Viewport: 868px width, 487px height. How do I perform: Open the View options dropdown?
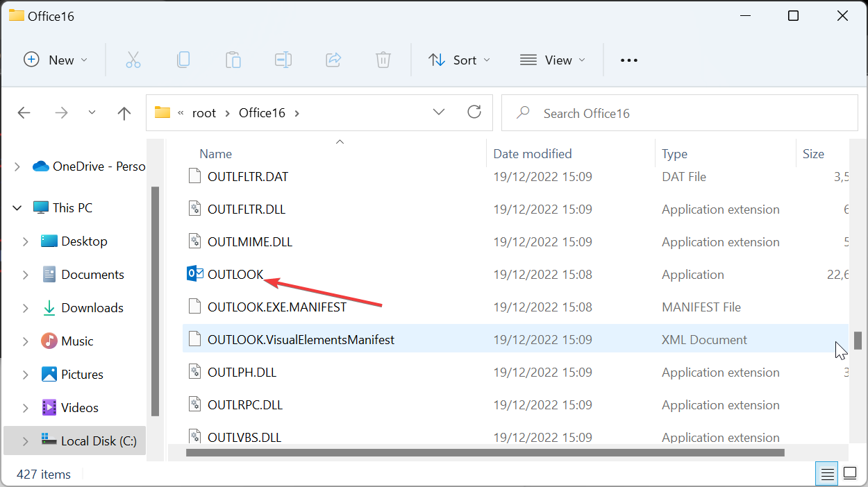tap(553, 60)
